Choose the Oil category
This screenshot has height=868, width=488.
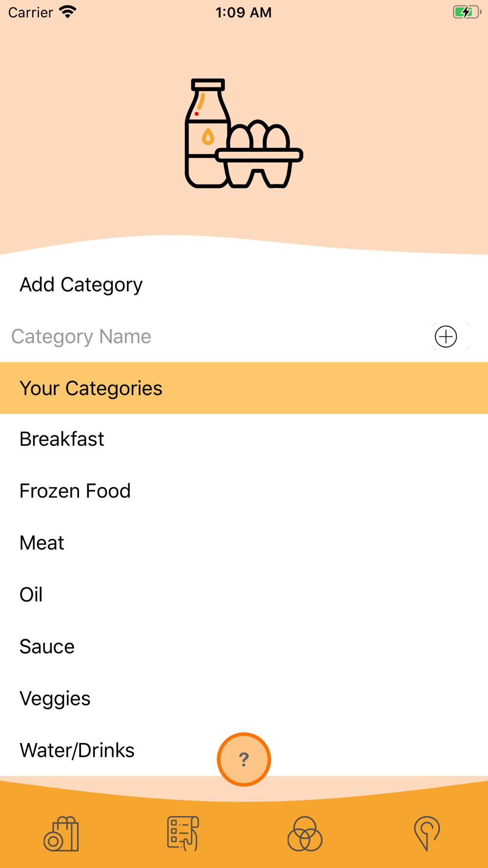click(x=244, y=595)
